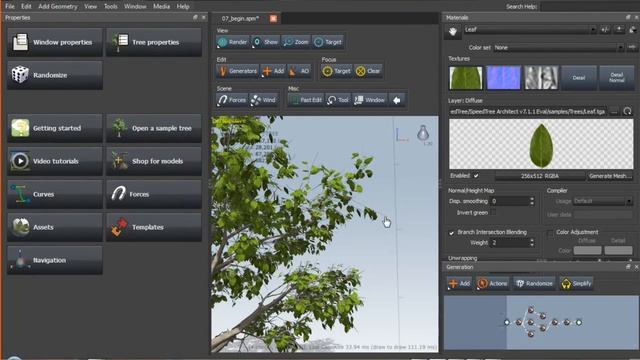
Task: Click the white back arrow button
Action: (x=397, y=100)
